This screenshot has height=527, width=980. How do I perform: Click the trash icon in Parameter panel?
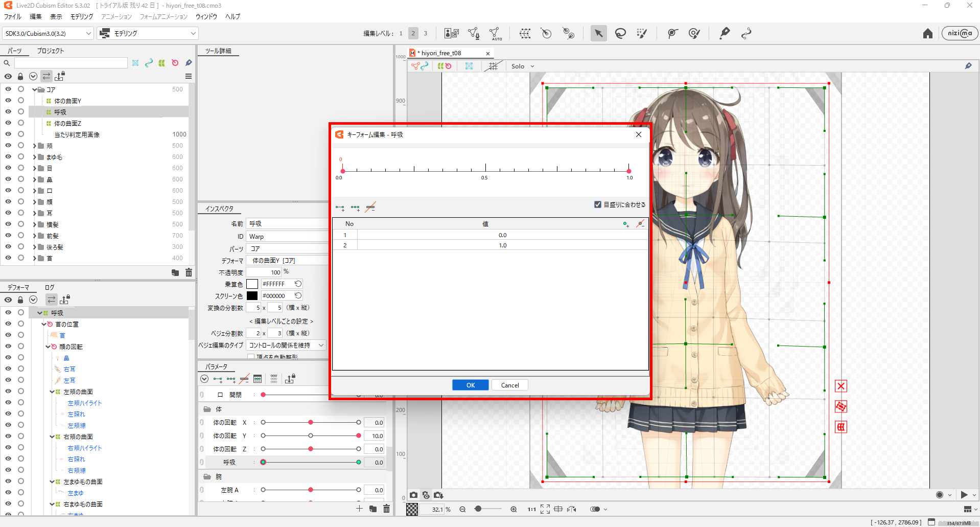tap(386, 509)
